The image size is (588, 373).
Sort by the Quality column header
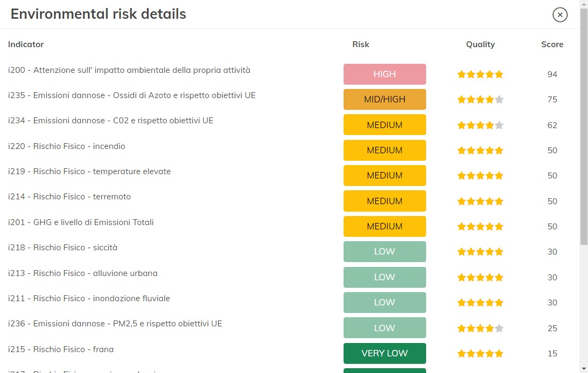click(480, 44)
